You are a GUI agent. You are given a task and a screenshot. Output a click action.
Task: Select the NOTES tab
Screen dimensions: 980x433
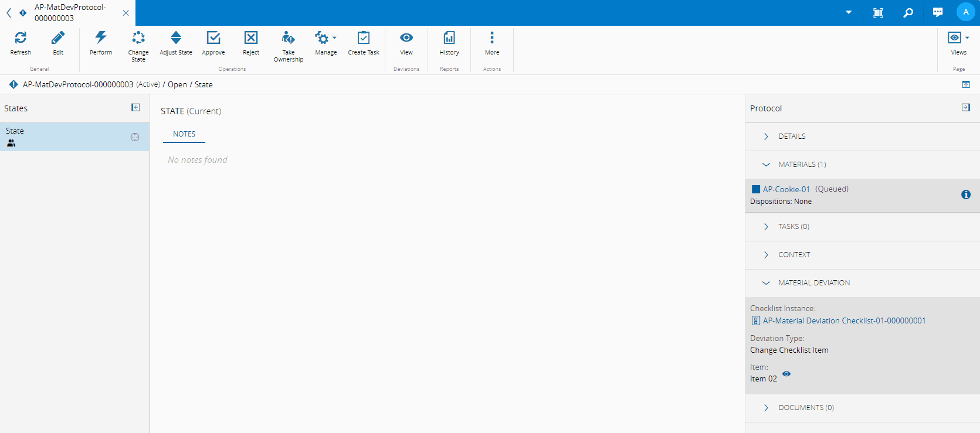pos(184,134)
